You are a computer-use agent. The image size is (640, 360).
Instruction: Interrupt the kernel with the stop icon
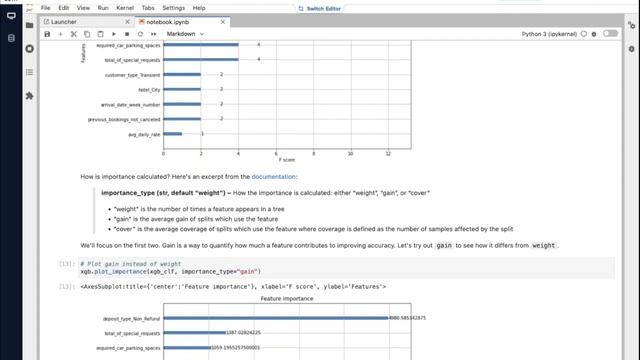tap(127, 34)
